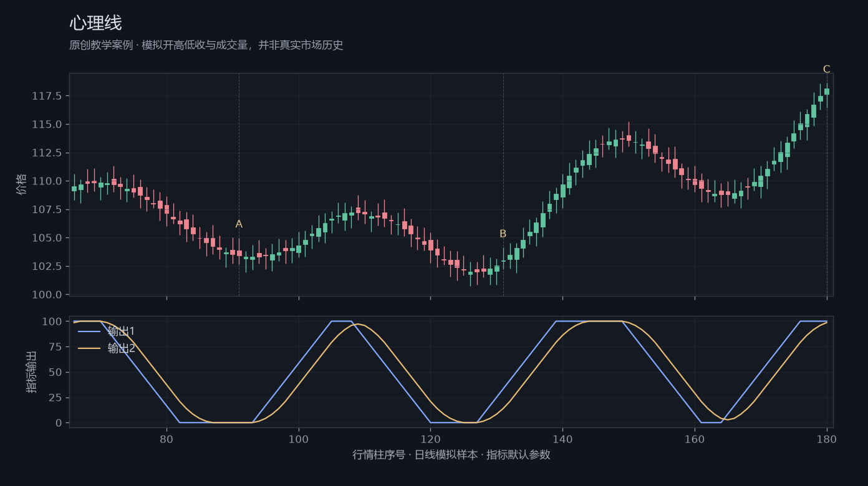Click the 120 tick on the bar index axis
Viewport: 868px width, 486px height.
[x=430, y=438]
